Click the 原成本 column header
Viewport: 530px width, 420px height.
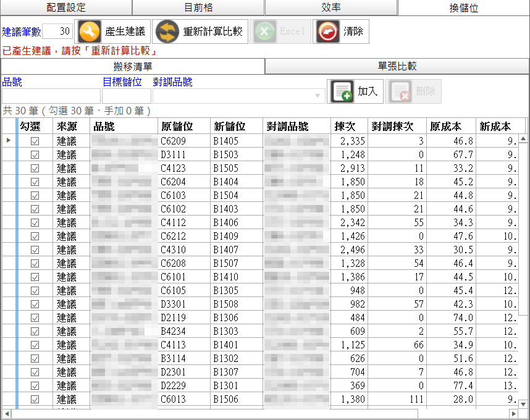pos(452,127)
